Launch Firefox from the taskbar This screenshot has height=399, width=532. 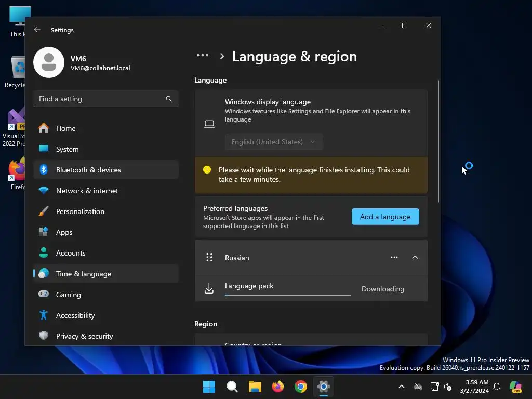point(278,387)
